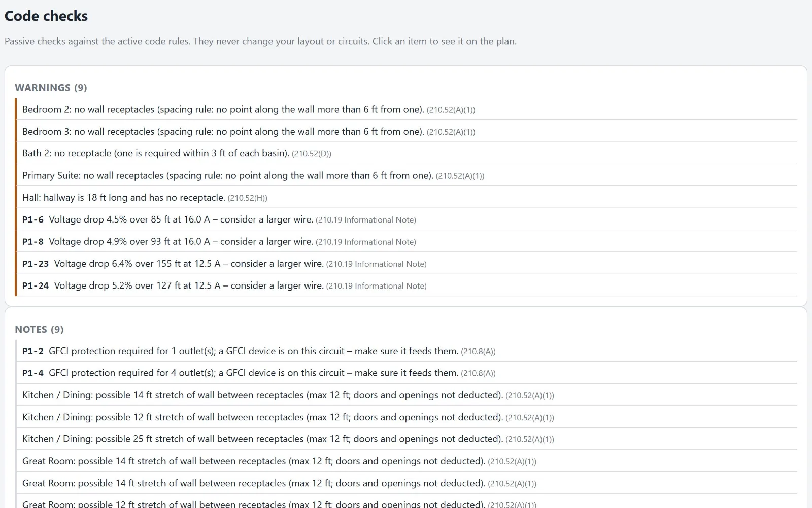Show the Primary Suite receptacle warning on plan

click(406, 175)
